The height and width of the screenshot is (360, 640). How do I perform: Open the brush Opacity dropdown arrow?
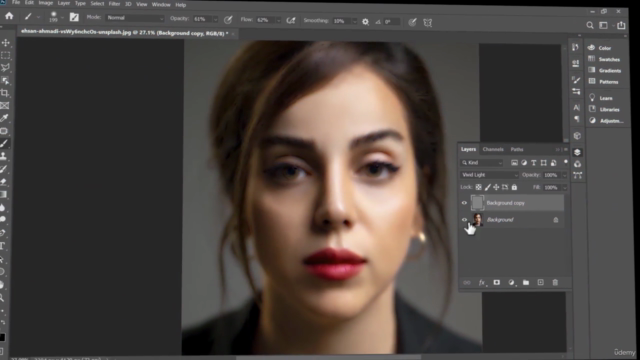pyautogui.click(x=215, y=20)
